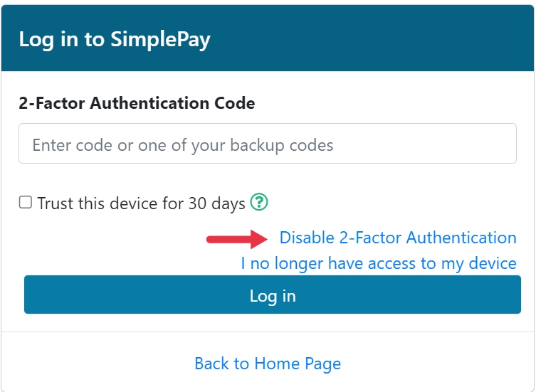This screenshot has height=392, width=536.
Task: Report lost device access via the link
Action: click(378, 263)
